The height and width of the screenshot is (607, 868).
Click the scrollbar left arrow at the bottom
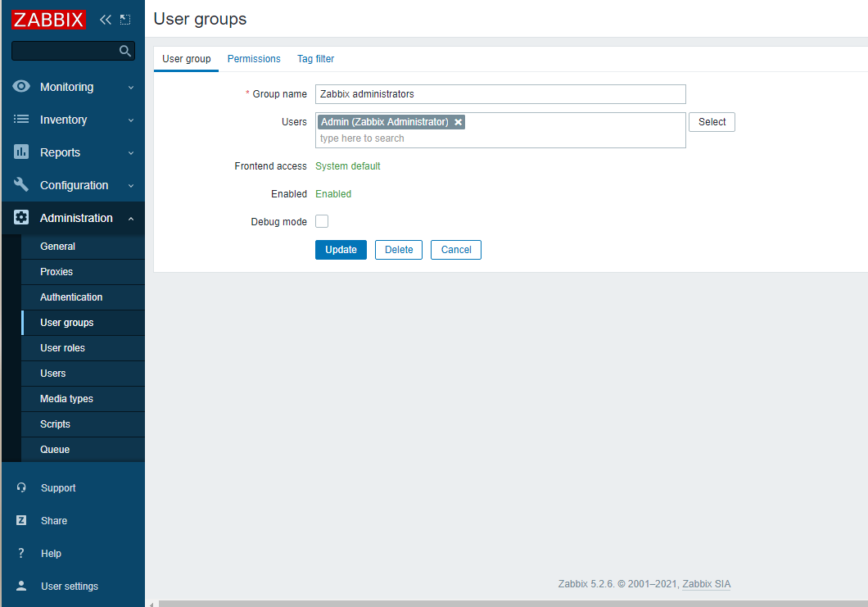151,604
